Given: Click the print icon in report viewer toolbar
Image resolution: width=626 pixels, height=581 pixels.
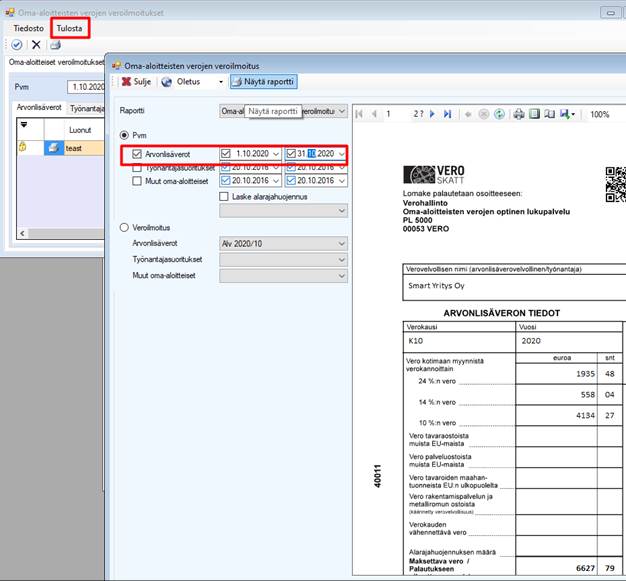Looking at the screenshot, I should [519, 114].
